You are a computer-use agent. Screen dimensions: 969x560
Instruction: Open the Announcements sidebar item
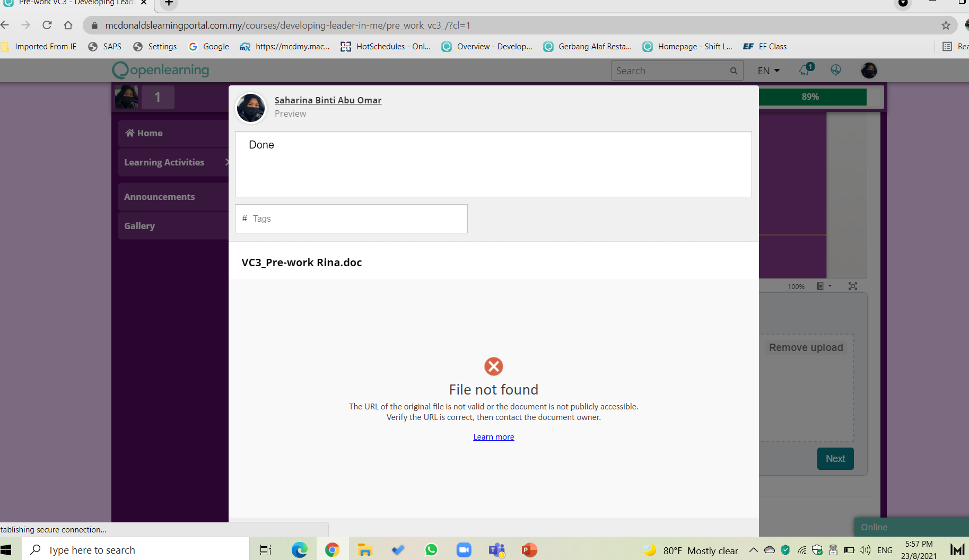pyautogui.click(x=160, y=197)
